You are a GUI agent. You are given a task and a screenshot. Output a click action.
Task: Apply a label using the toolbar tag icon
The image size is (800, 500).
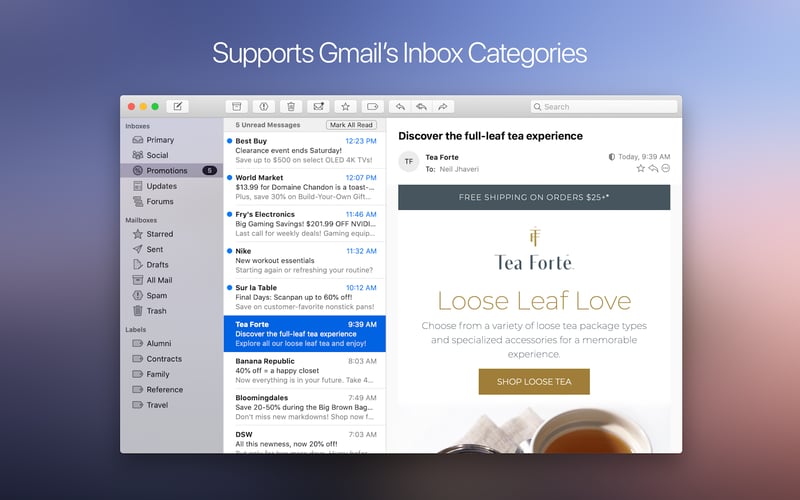point(372,107)
